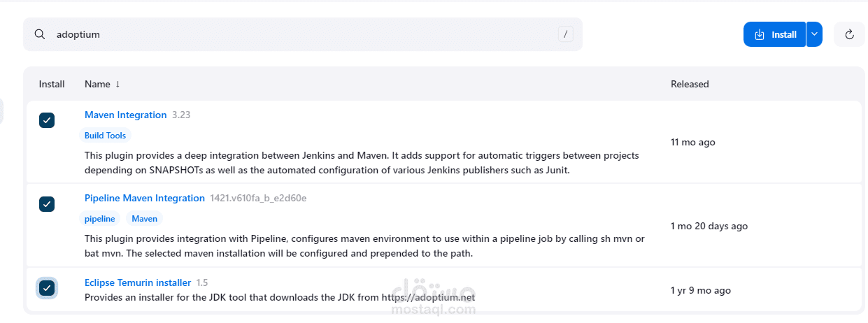The width and height of the screenshot is (868, 323).
Task: Click the Released column header
Action: (x=690, y=84)
